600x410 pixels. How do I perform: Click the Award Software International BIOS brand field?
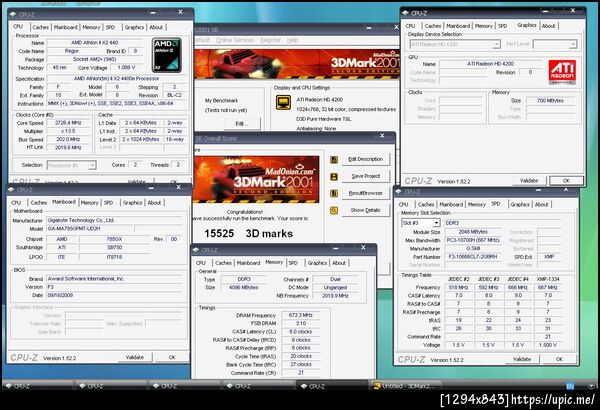(114, 279)
